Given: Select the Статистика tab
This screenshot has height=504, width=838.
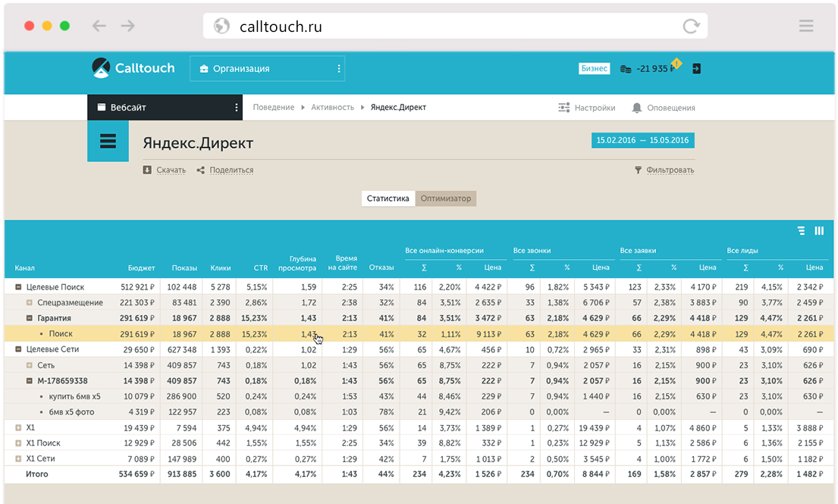Looking at the screenshot, I should pyautogui.click(x=388, y=199).
